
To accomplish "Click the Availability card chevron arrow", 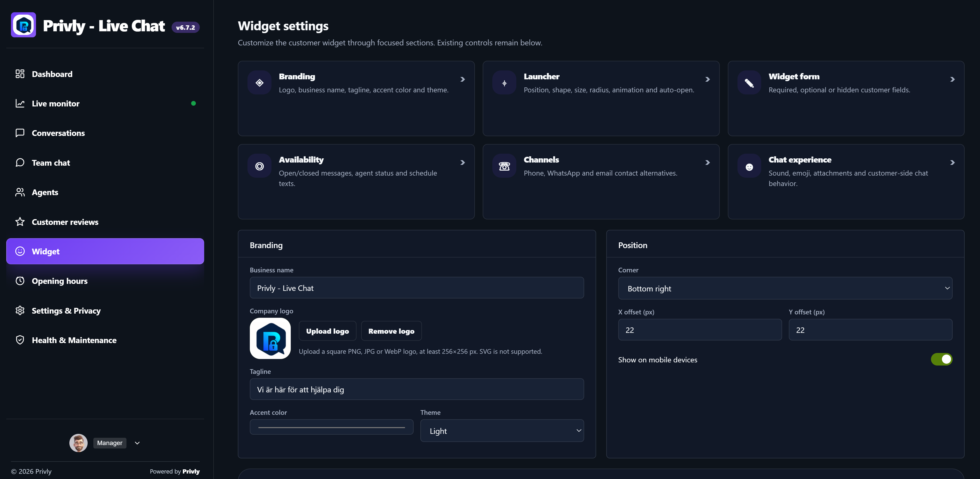I will pyautogui.click(x=463, y=163).
